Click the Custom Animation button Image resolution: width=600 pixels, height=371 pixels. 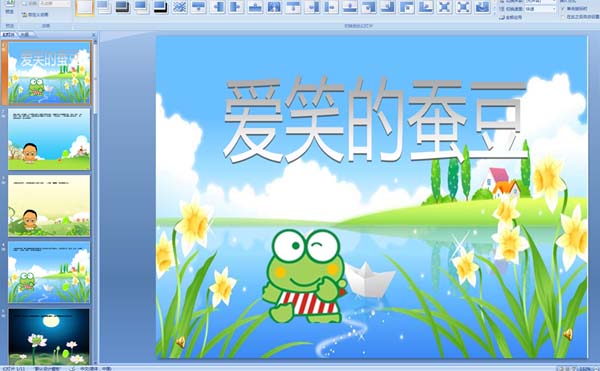tap(35, 15)
